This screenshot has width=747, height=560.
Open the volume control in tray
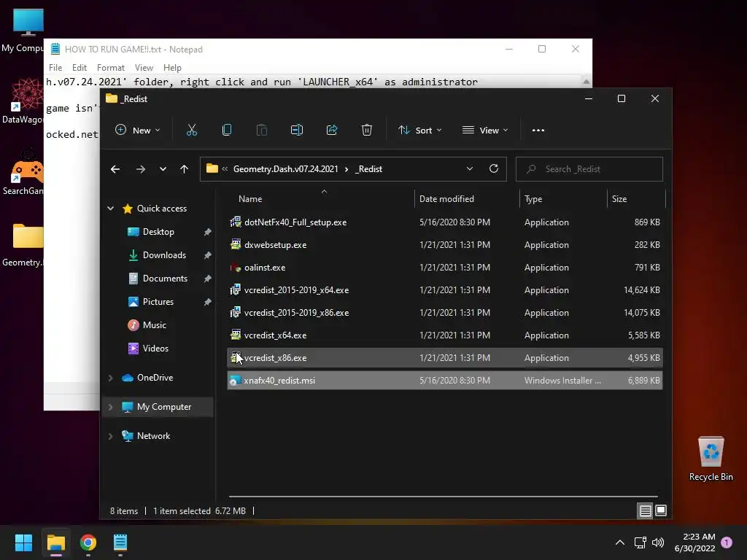click(658, 542)
